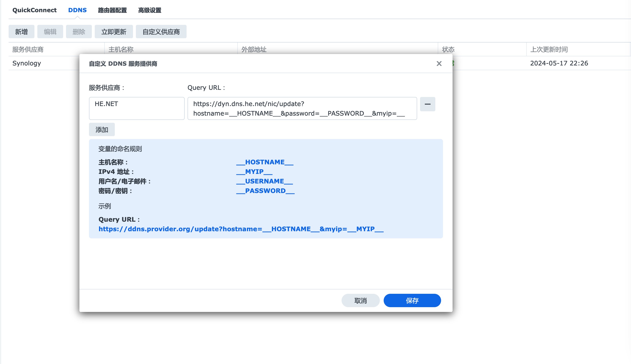This screenshot has height=364, width=631.
Task: Click the example ddns.provider.org query URL
Action: click(241, 229)
